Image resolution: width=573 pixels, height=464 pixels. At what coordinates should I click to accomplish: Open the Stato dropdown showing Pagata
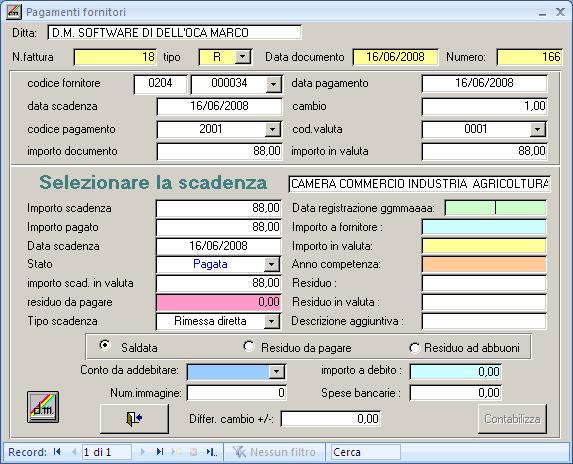pos(272,264)
